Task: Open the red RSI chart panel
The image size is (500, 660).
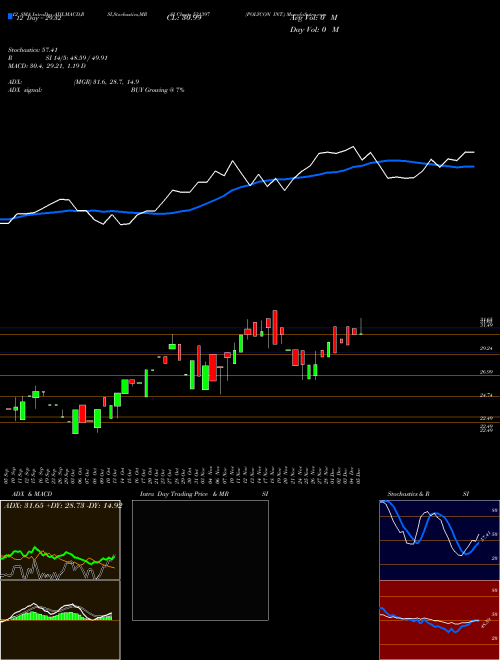Action: (x=439, y=620)
